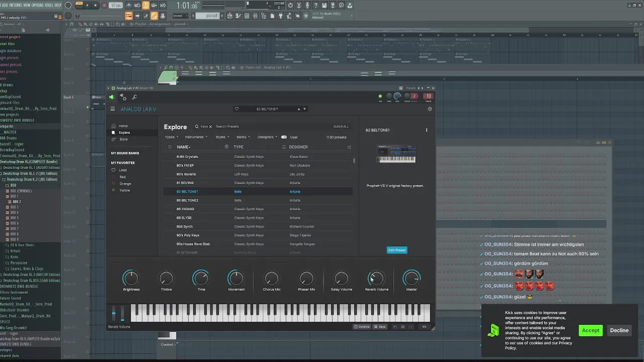644x362 pixels.
Task: Select next preset with the down arrow
Action: 304,109
